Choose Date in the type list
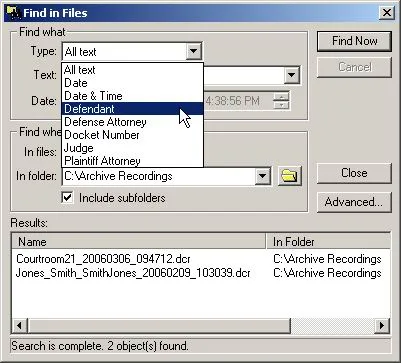401x363 pixels. pos(132,83)
